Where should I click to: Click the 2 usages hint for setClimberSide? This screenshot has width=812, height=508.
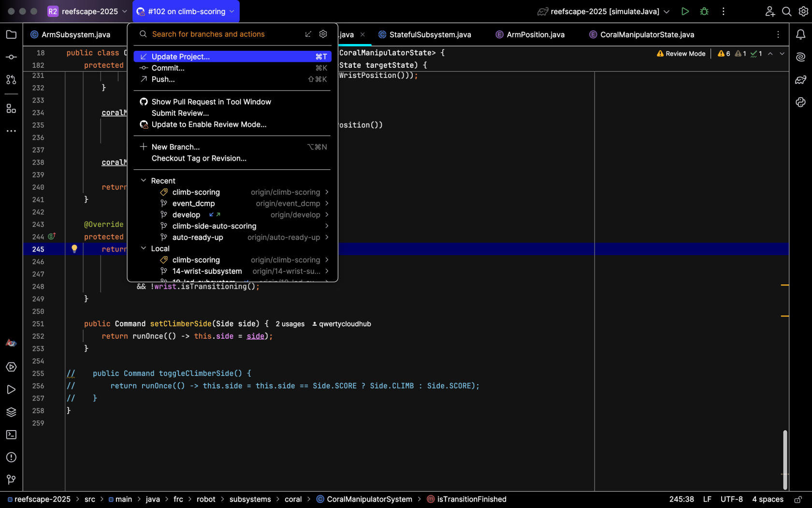[290, 324]
